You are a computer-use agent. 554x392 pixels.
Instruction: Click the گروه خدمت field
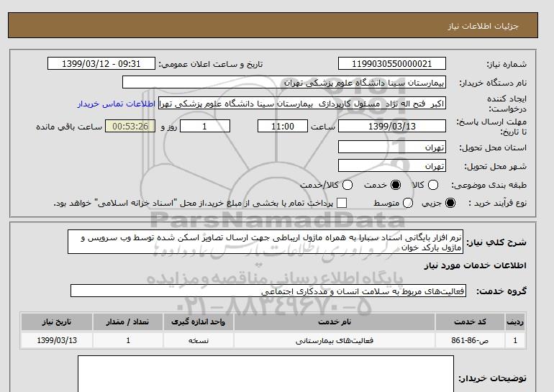coord(268,291)
